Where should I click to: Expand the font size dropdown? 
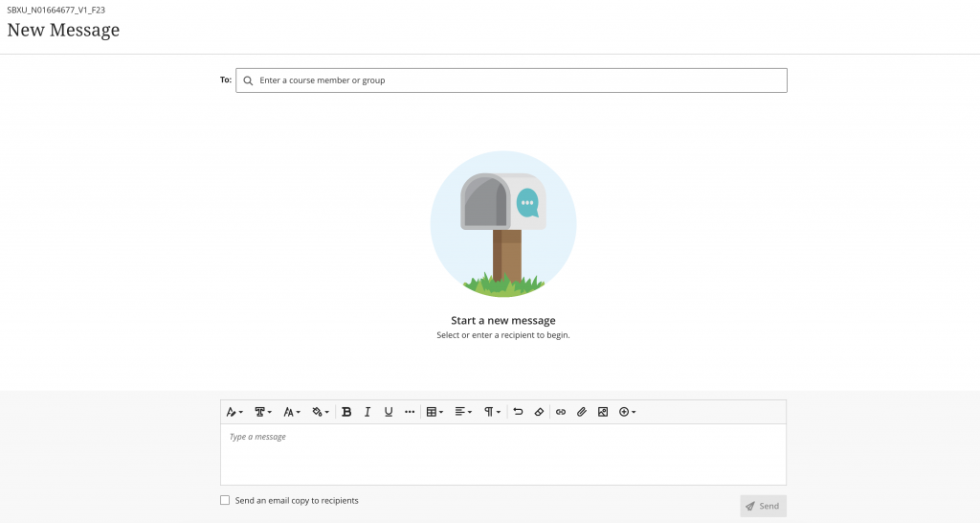coord(292,412)
